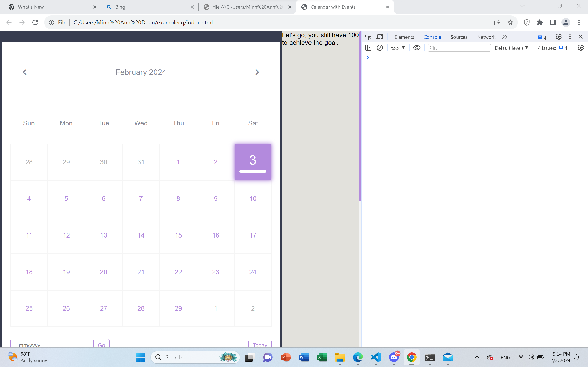This screenshot has width=588, height=367.
Task: Select the inspect element tool
Action: tap(368, 37)
